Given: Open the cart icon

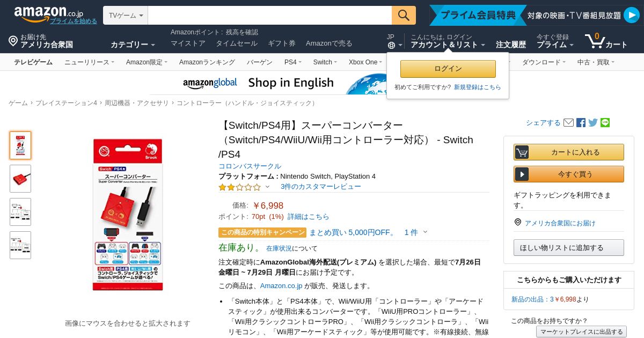Looking at the screenshot, I should pyautogui.click(x=595, y=41).
